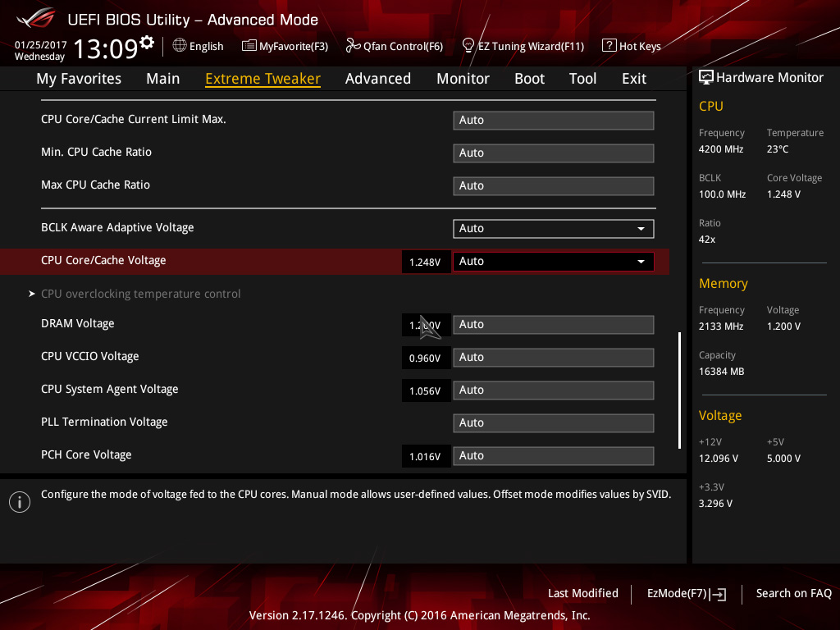The width and height of the screenshot is (840, 630).
Task: Open the Tool tab
Action: click(x=583, y=79)
